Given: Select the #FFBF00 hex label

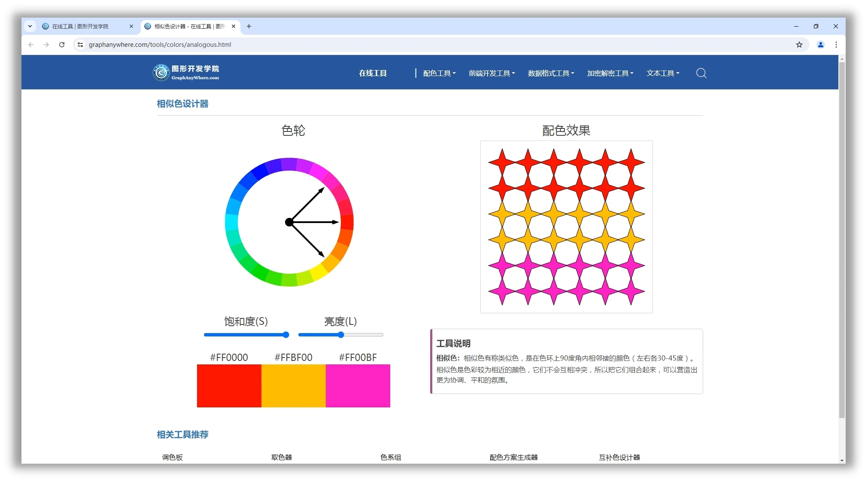Looking at the screenshot, I should click(x=293, y=358).
